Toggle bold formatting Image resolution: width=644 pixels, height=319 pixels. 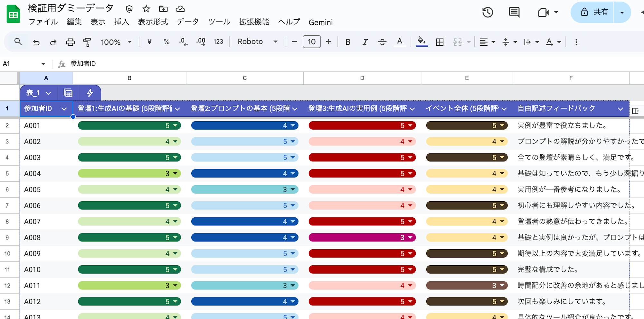(x=348, y=42)
